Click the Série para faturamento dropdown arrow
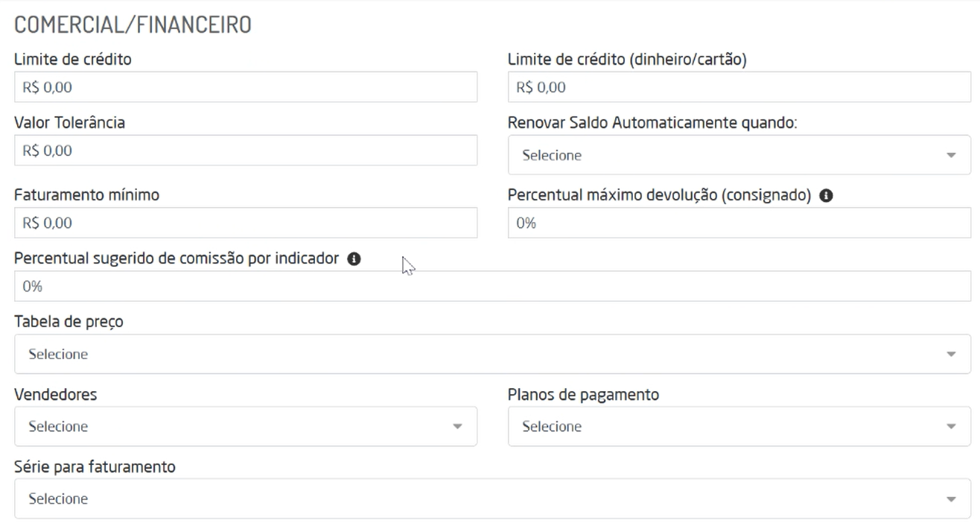 [950, 499]
